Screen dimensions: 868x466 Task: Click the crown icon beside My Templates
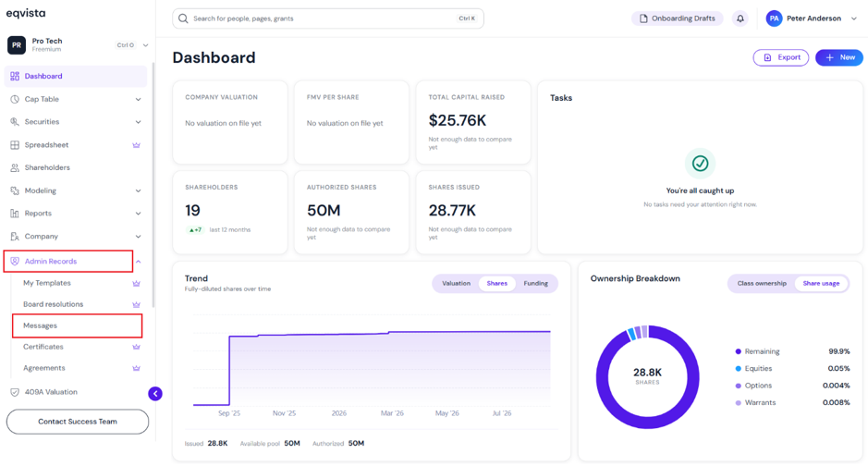(136, 283)
